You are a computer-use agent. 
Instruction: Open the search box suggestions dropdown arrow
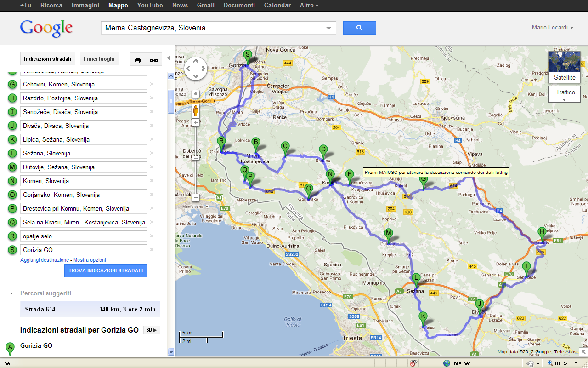(328, 28)
